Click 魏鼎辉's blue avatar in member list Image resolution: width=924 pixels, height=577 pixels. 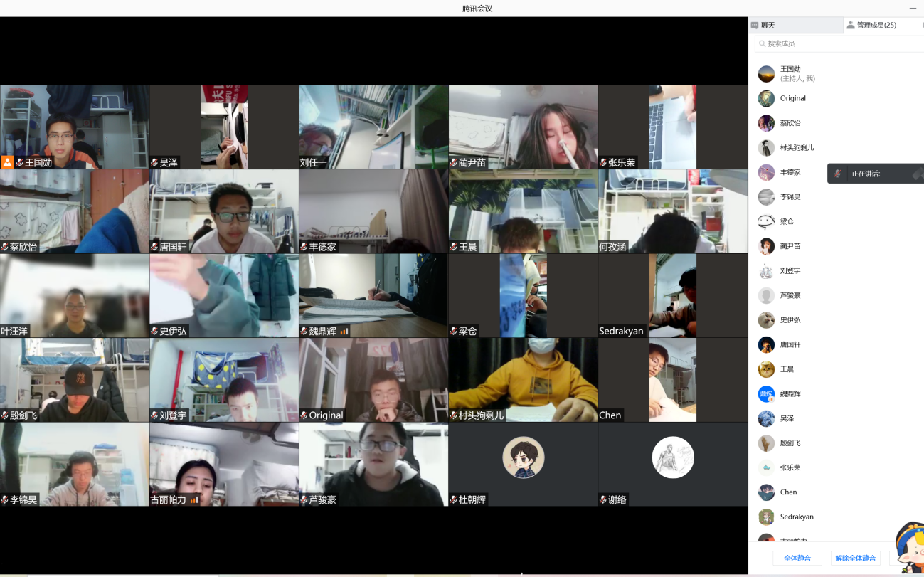coord(766,394)
